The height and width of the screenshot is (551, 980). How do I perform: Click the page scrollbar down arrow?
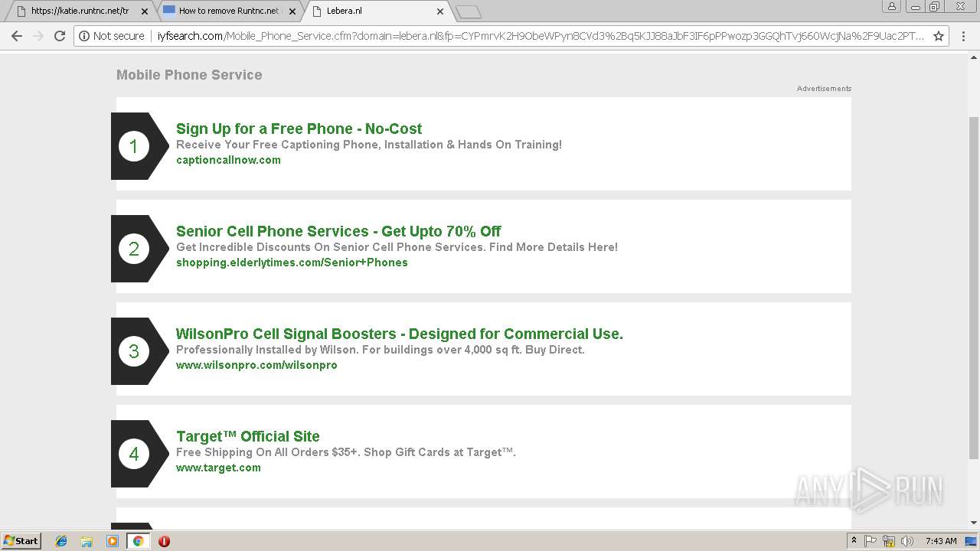[974, 523]
